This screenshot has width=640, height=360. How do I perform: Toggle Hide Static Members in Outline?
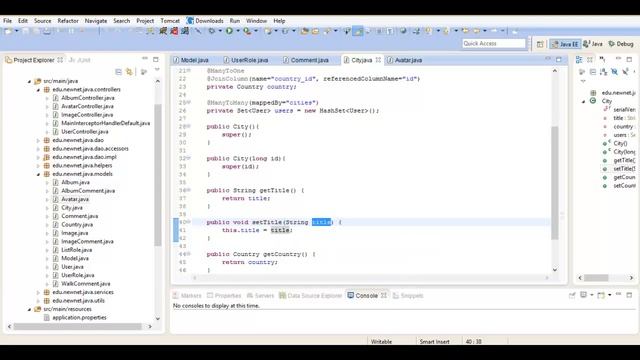pyautogui.click(x=625, y=72)
